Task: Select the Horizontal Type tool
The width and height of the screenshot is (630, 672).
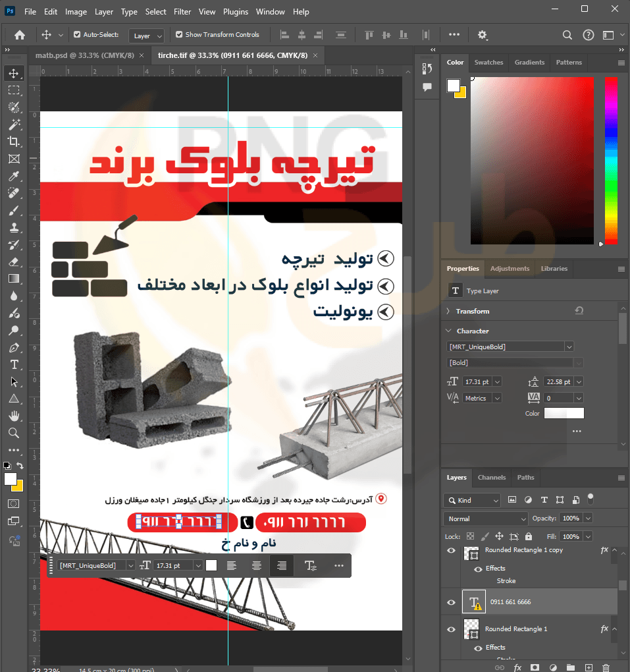Action: click(14, 365)
